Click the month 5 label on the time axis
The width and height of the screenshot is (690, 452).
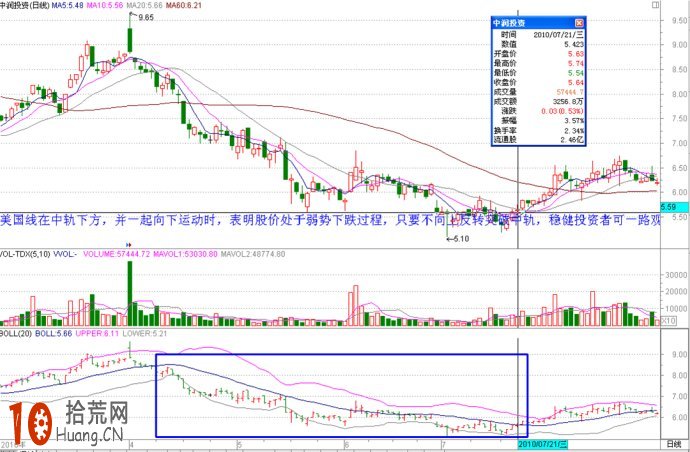click(x=239, y=444)
